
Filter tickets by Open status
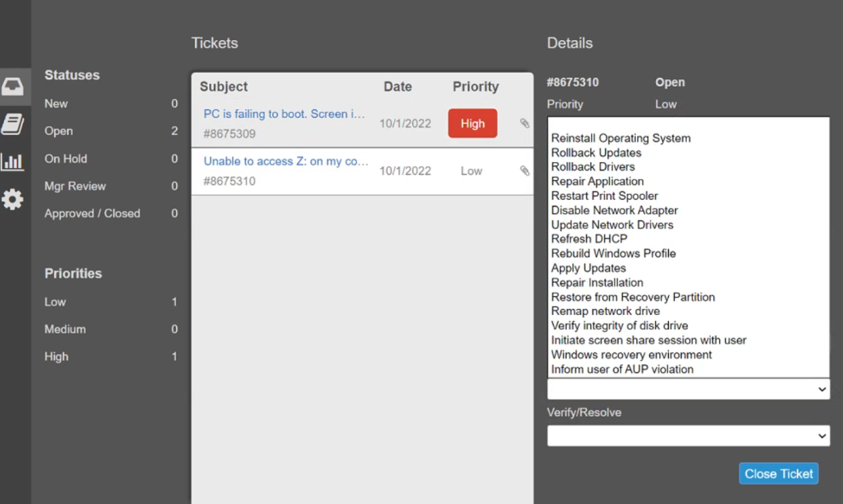[x=111, y=131]
